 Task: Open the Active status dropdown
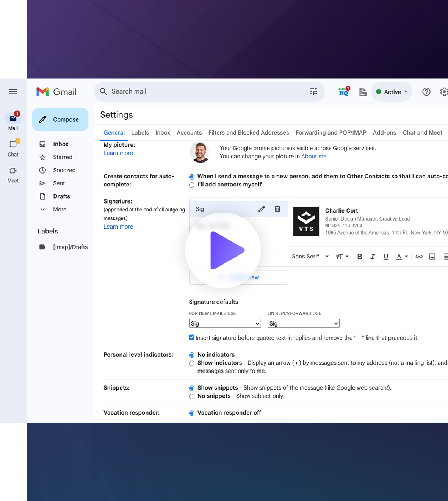point(392,92)
